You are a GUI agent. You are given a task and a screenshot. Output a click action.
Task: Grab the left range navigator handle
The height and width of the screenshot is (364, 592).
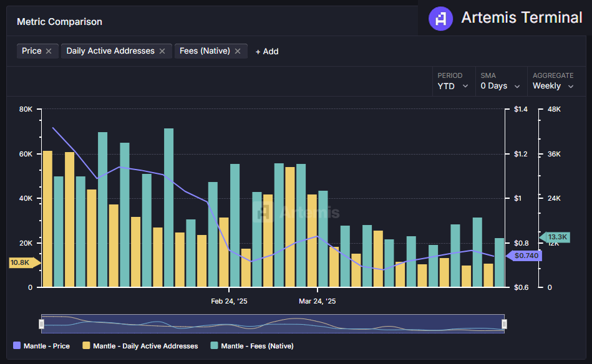[x=42, y=324]
